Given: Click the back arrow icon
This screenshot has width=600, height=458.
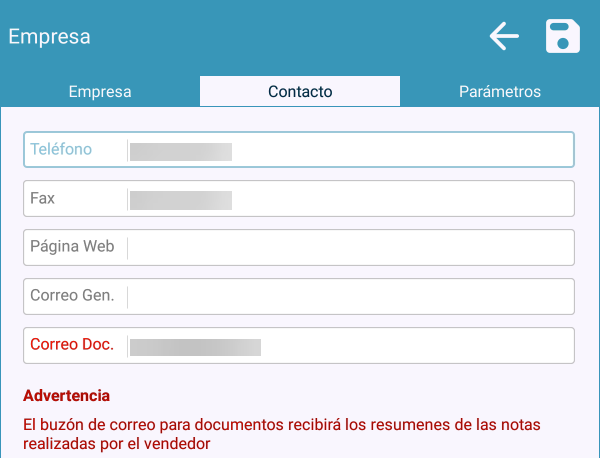Looking at the screenshot, I should pos(504,37).
